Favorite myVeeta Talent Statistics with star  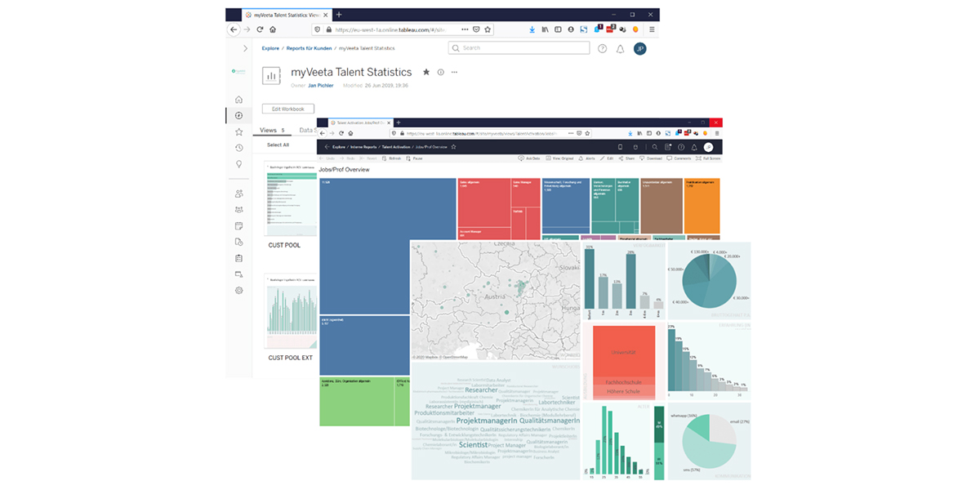pyautogui.click(x=425, y=72)
